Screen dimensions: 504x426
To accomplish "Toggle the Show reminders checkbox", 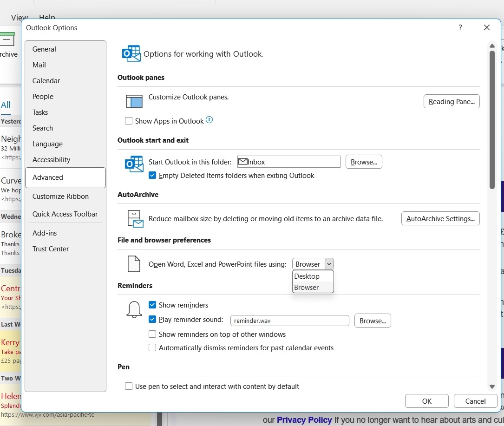I will click(152, 305).
